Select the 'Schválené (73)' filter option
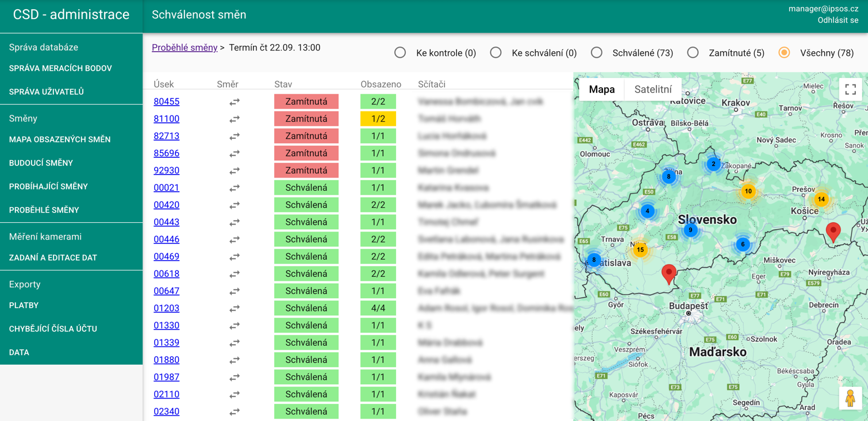Screen dimensions: 868x421 click(597, 53)
